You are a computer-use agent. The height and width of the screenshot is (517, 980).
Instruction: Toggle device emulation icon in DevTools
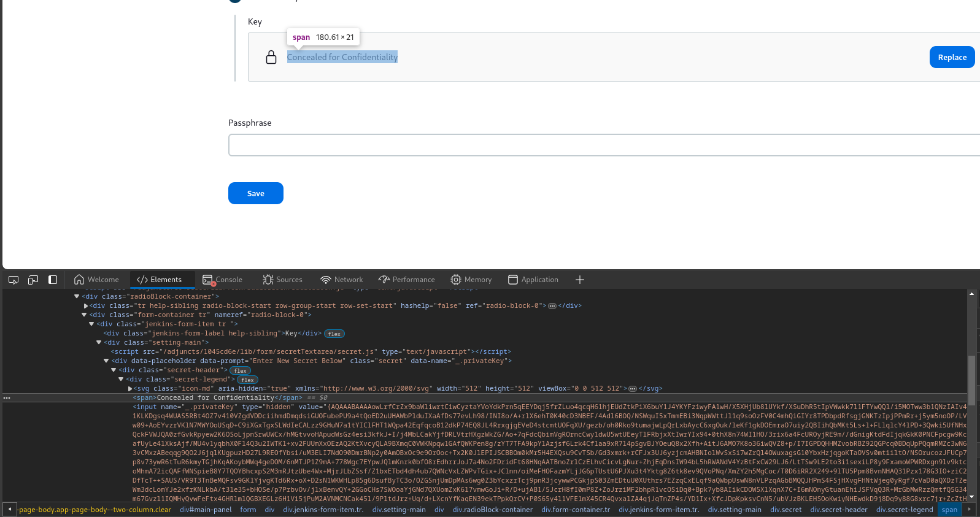coord(33,280)
